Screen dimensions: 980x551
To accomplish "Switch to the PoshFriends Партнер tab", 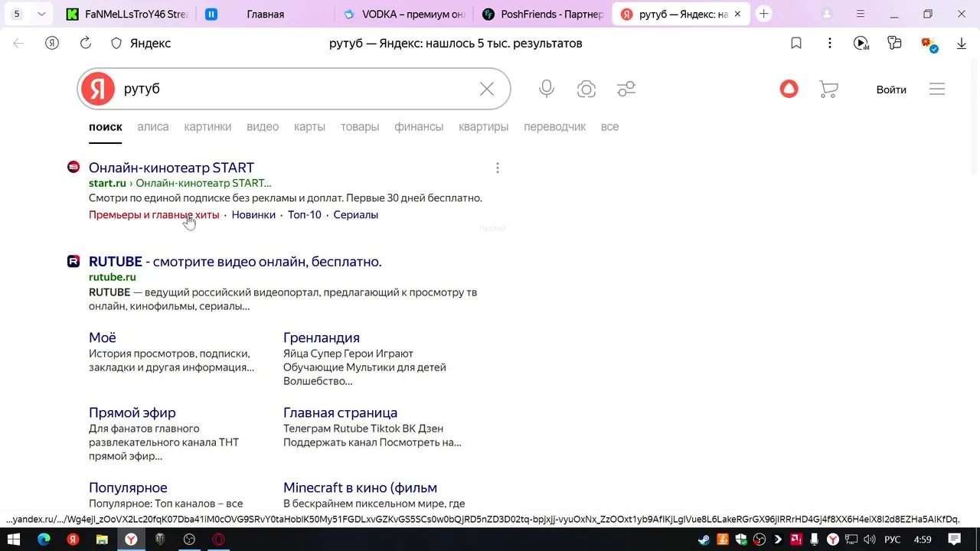I will [x=542, y=14].
